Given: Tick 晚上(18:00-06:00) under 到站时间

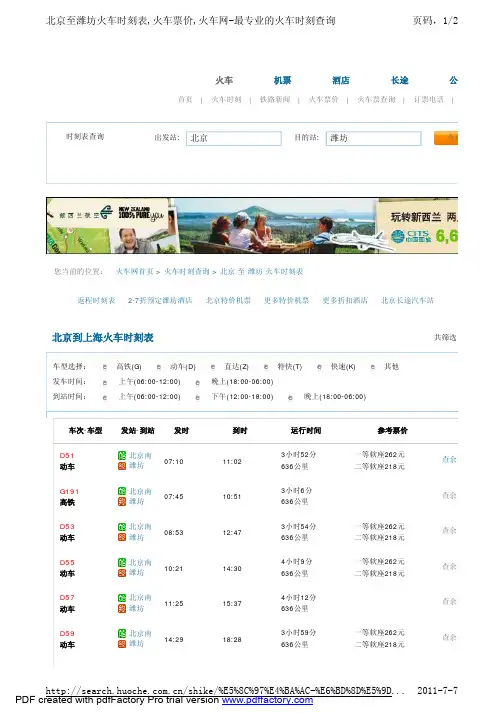Looking at the screenshot, I should click(x=290, y=397).
